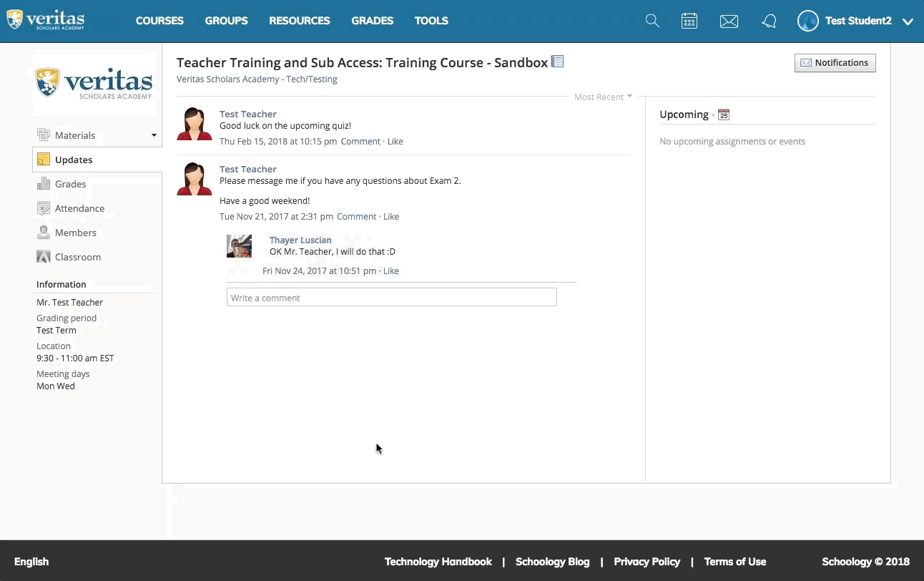Open the messages envelope icon
The width and height of the screenshot is (924, 581).
729,21
